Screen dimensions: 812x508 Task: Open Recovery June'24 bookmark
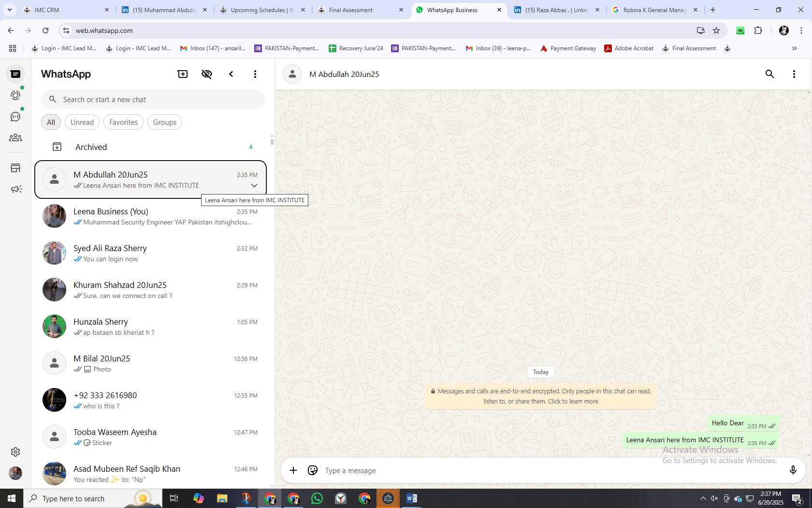click(x=356, y=48)
